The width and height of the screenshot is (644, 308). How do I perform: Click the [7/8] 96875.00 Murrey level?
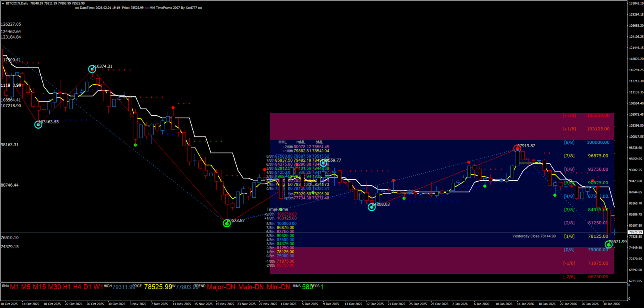pyautogui.click(x=587, y=156)
